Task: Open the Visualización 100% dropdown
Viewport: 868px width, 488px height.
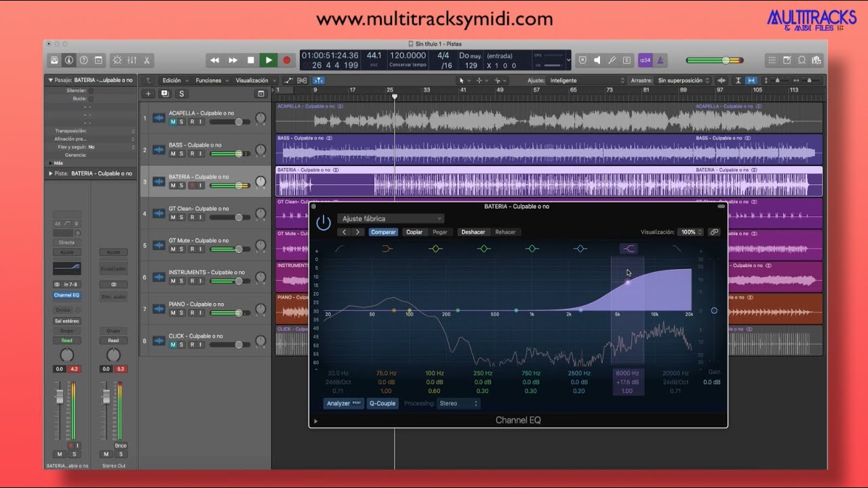Action: 691,232
